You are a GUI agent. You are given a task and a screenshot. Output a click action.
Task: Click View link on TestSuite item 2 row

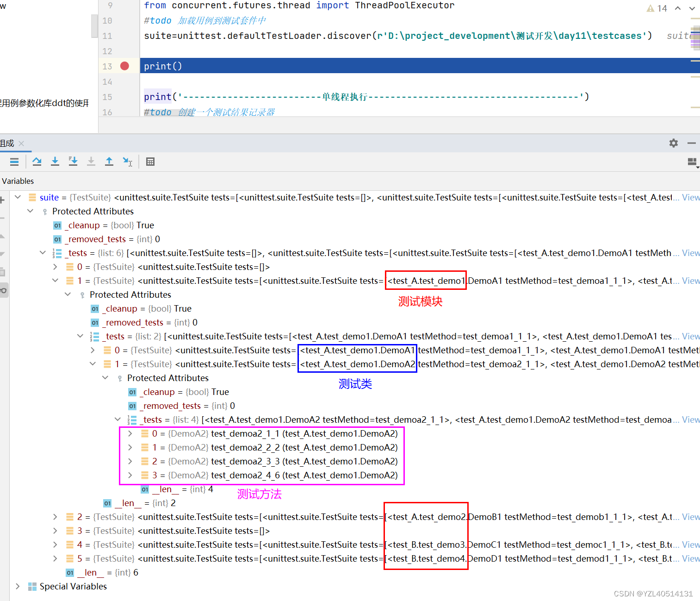(x=691, y=517)
